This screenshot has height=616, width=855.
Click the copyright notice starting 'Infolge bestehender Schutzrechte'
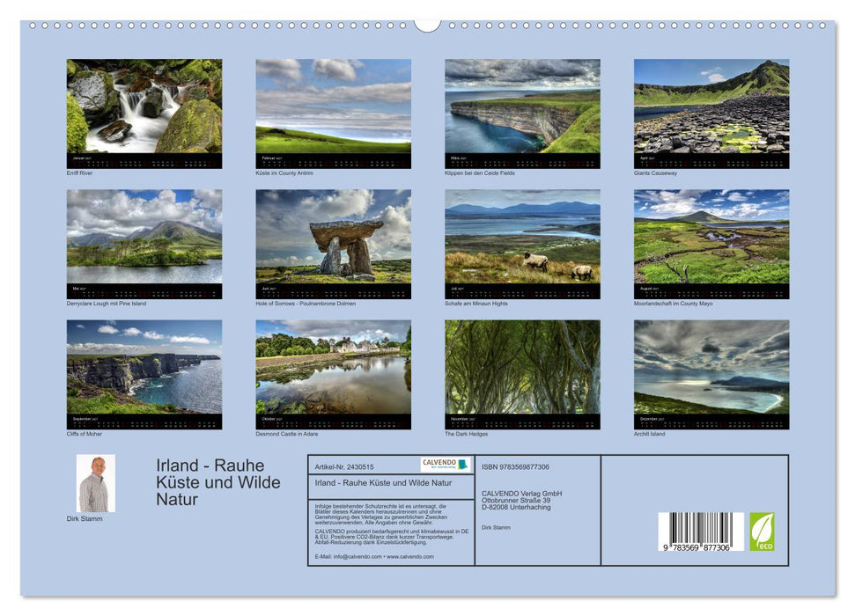point(381,515)
